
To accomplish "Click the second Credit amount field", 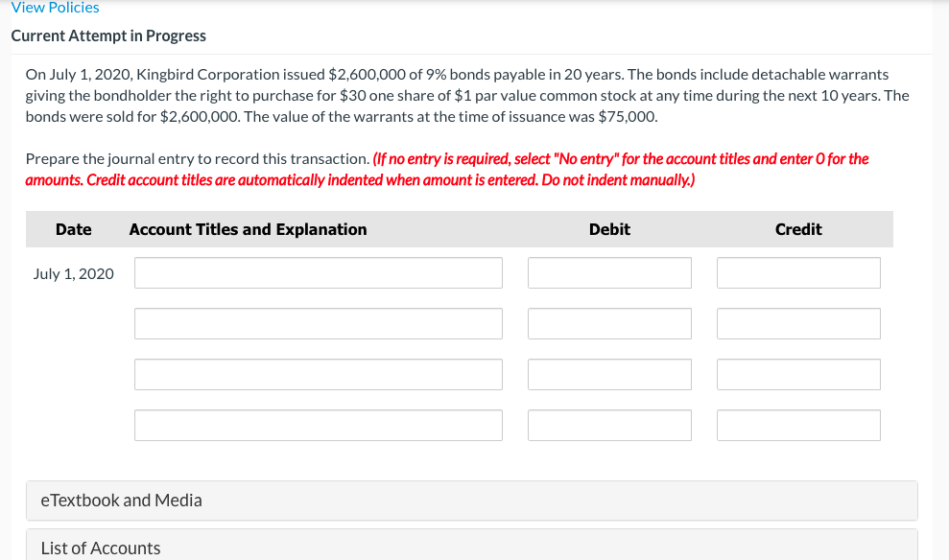I will pos(798,323).
